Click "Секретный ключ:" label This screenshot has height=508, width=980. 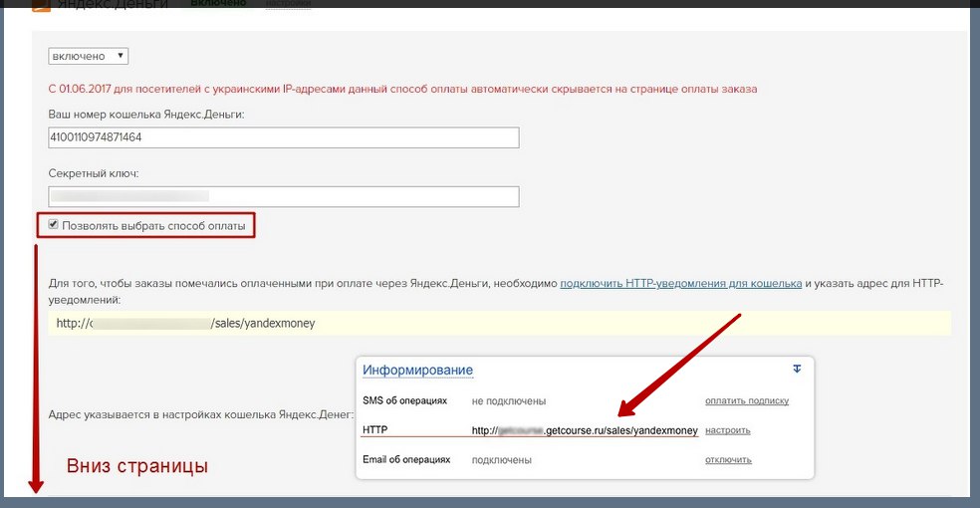[x=94, y=173]
